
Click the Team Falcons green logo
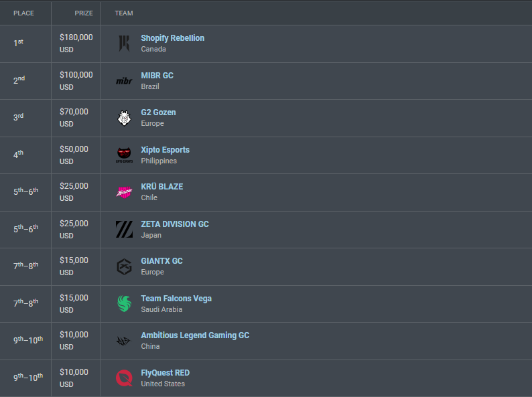pos(124,303)
